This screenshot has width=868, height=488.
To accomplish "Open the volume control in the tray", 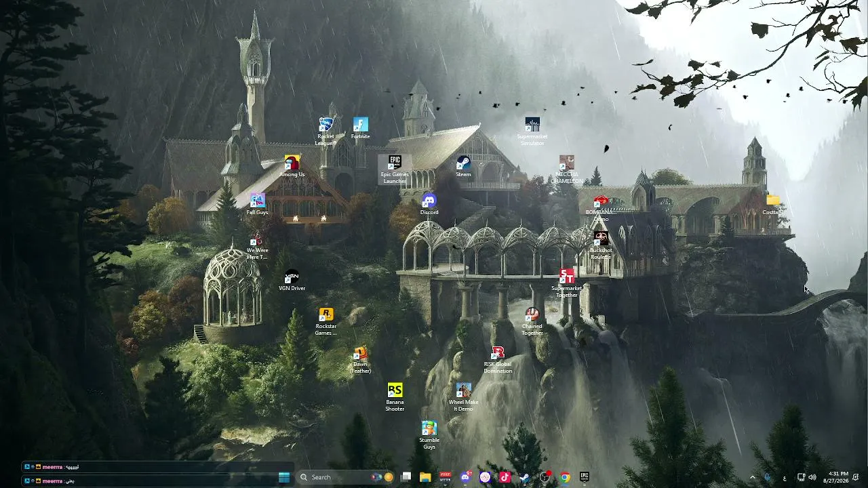I will tap(812, 477).
